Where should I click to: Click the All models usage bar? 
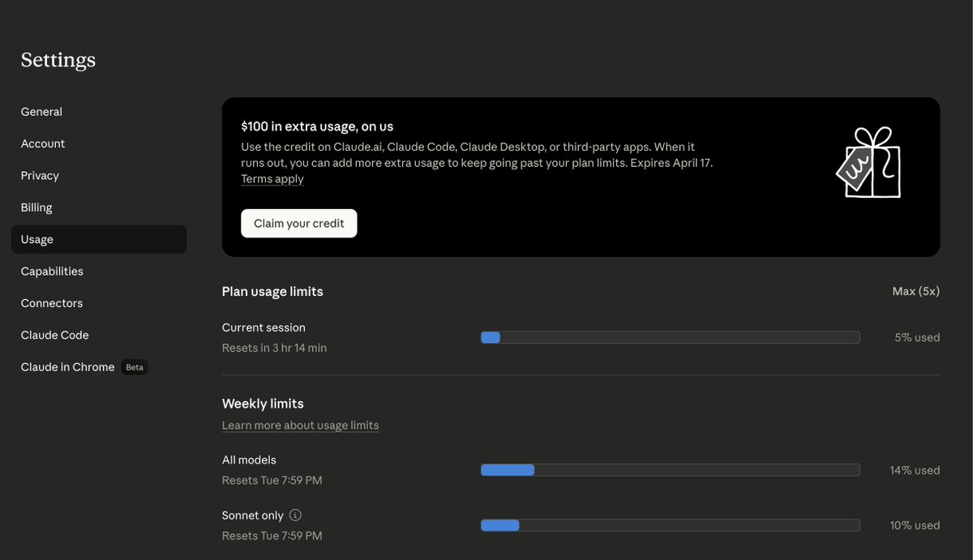(x=670, y=470)
